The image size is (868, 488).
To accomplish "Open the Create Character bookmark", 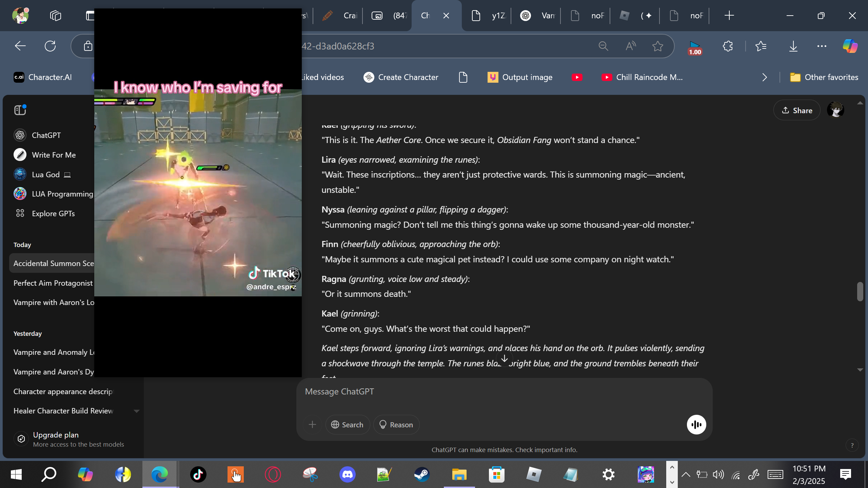I will 401,77.
